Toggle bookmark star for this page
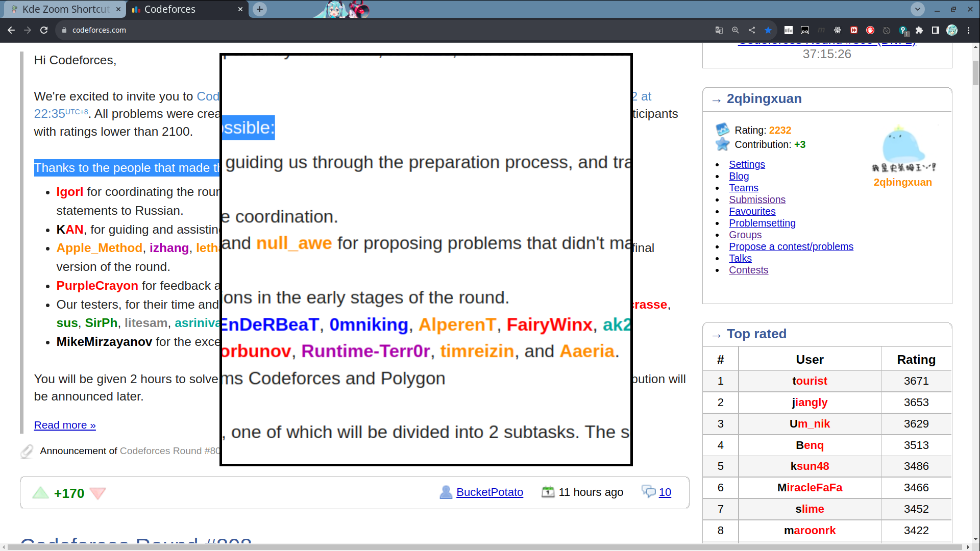 tap(768, 30)
